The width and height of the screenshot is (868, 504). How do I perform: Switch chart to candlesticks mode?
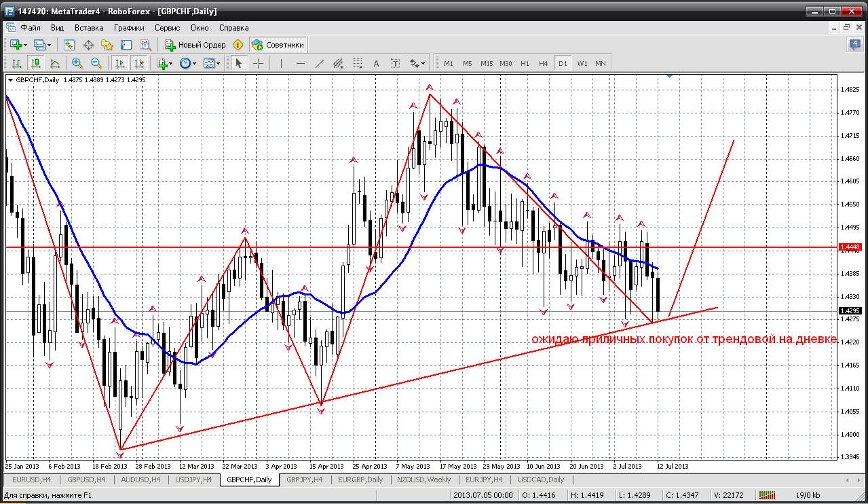coord(35,63)
